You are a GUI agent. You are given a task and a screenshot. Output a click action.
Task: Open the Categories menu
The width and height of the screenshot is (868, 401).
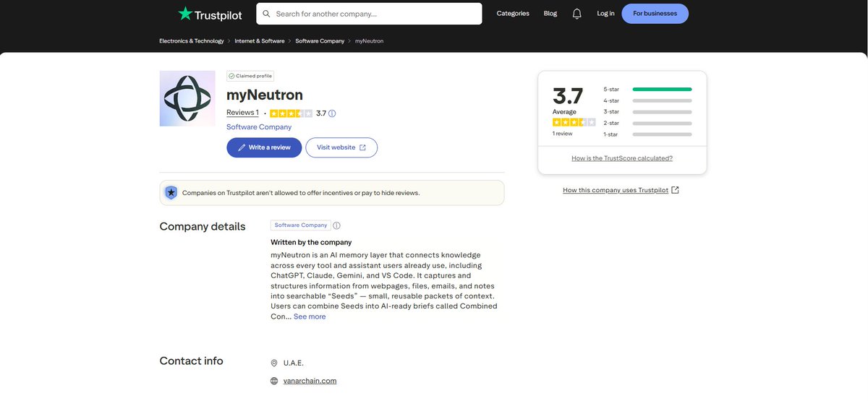(x=513, y=14)
